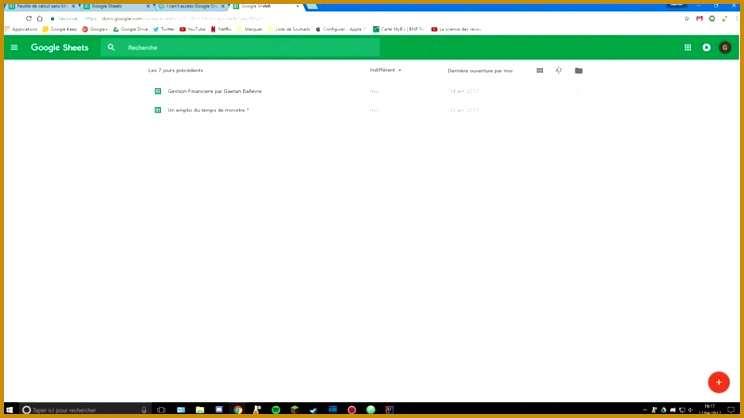Open the account avatar menu
This screenshot has height=418, width=744.
pos(725,47)
